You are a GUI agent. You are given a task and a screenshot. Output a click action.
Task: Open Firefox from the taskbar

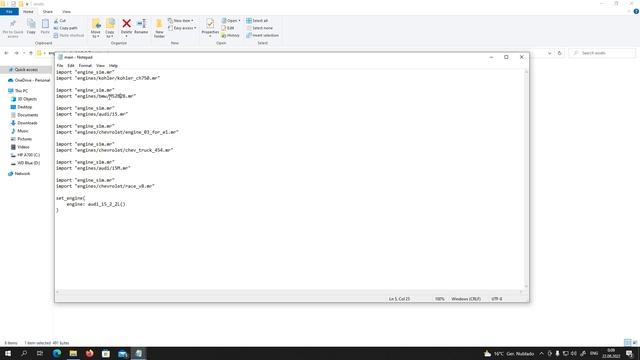click(89, 353)
